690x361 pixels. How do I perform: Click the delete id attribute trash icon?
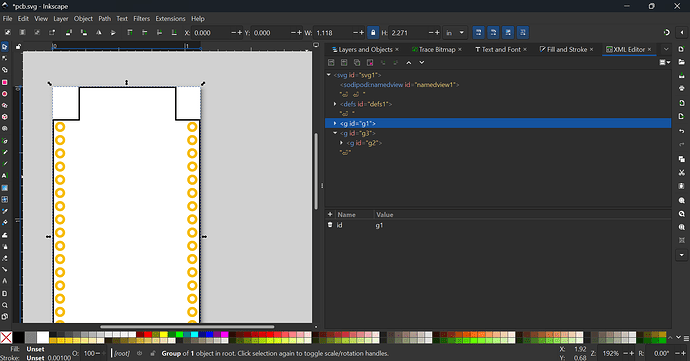330,225
